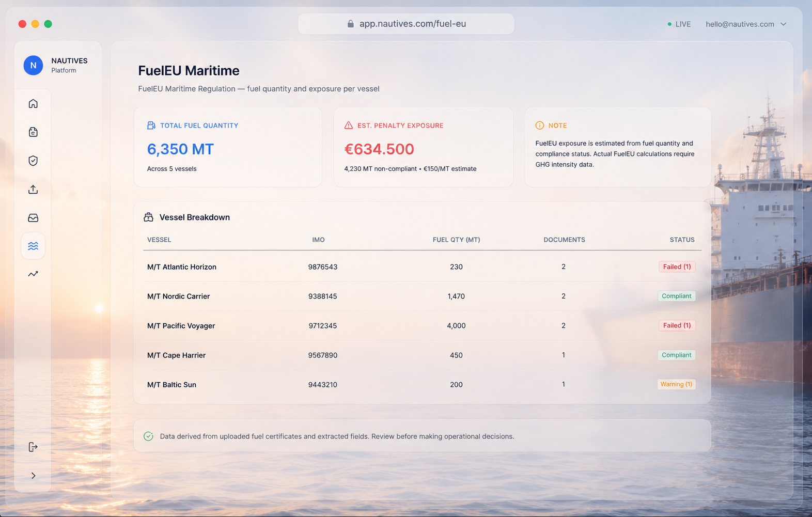Open the compliance shield icon in sidebar
This screenshot has width=812, height=517.
click(33, 161)
